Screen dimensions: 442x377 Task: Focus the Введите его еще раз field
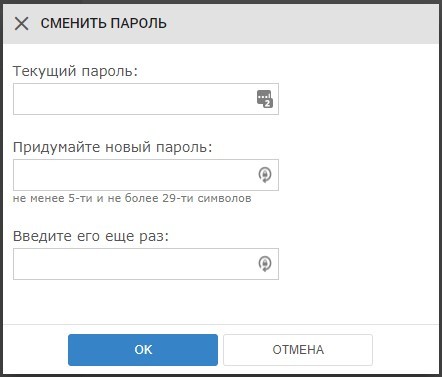[146, 264]
